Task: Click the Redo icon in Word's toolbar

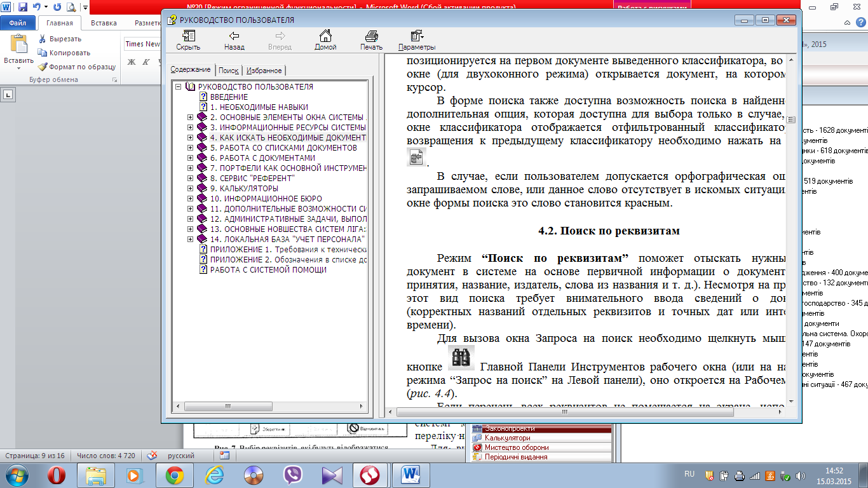Action: coord(57,8)
